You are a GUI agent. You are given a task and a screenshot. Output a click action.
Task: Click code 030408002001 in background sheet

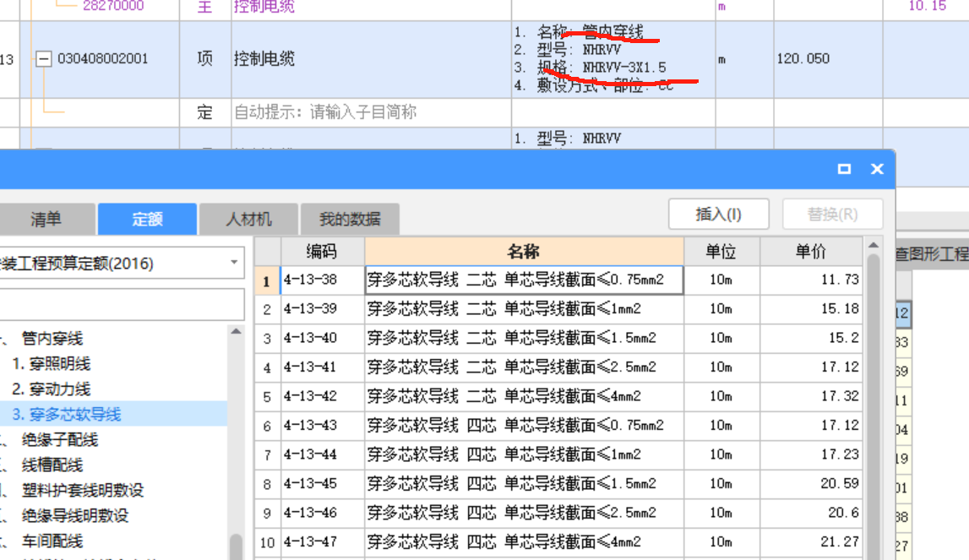click(102, 59)
